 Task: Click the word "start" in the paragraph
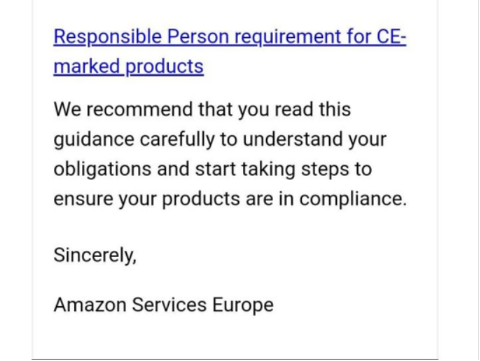(x=215, y=169)
